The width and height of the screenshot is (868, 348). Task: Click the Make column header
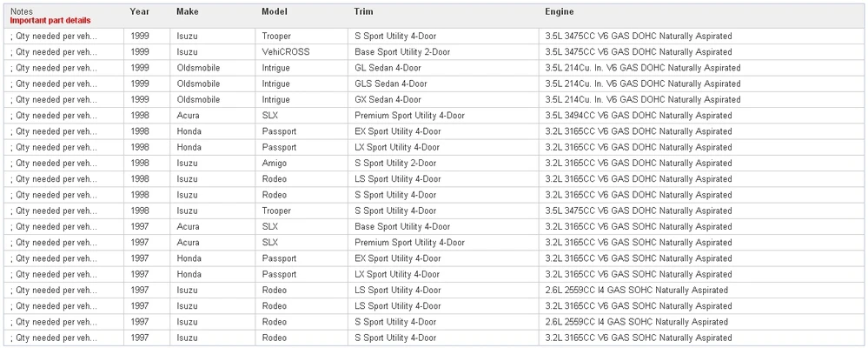tap(188, 11)
